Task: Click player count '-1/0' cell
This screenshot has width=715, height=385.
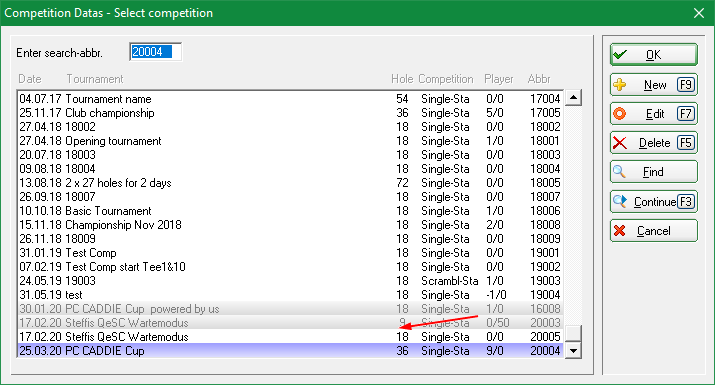Action: 496,295
